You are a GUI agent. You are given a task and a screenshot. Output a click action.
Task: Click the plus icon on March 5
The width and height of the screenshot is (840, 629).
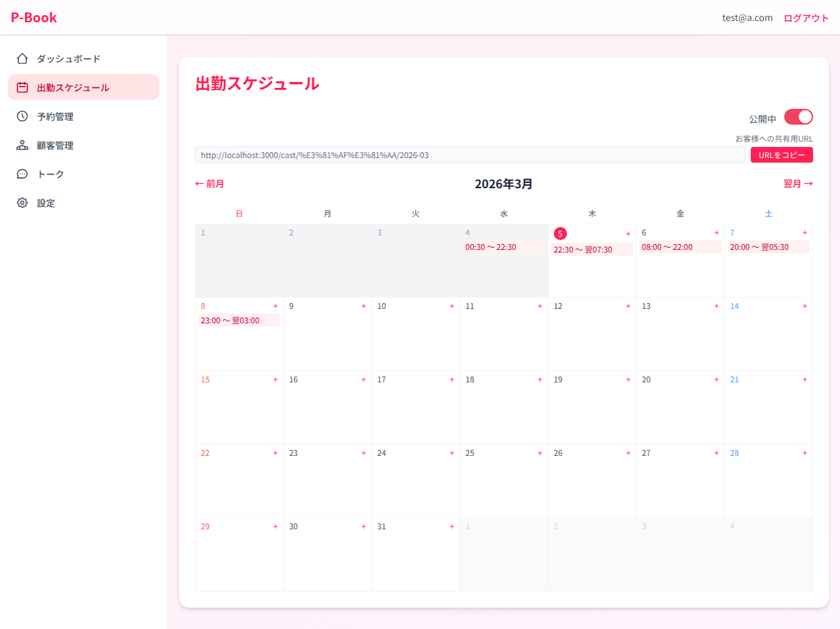tap(628, 233)
